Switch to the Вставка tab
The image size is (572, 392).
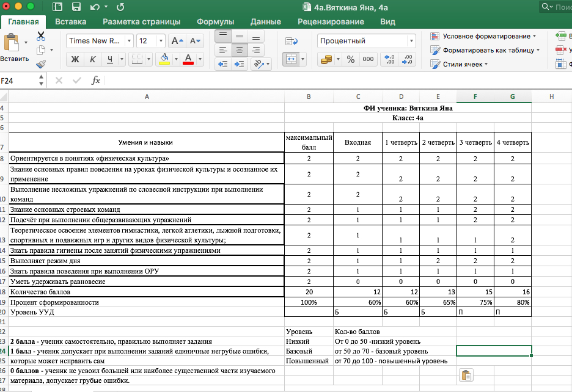71,21
